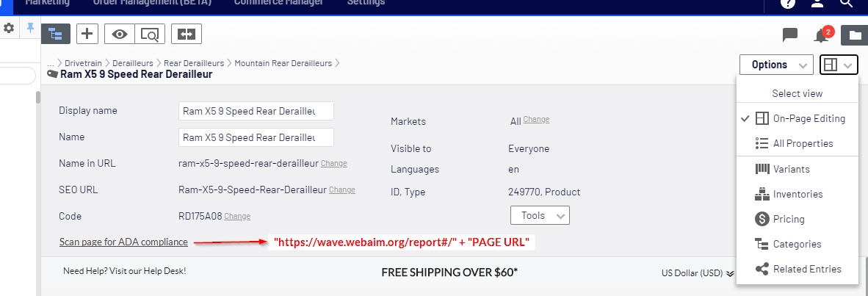
Task: Choose Pricing in the view menu
Action: (789, 219)
